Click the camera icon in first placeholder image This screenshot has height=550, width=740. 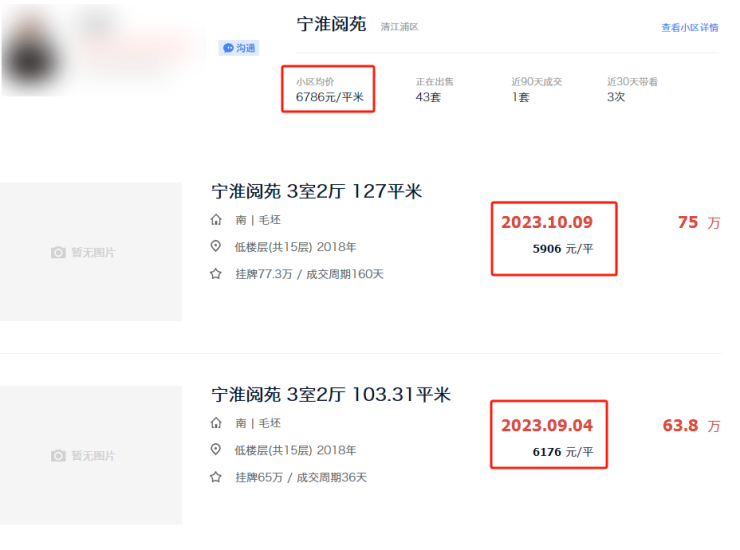[58, 253]
